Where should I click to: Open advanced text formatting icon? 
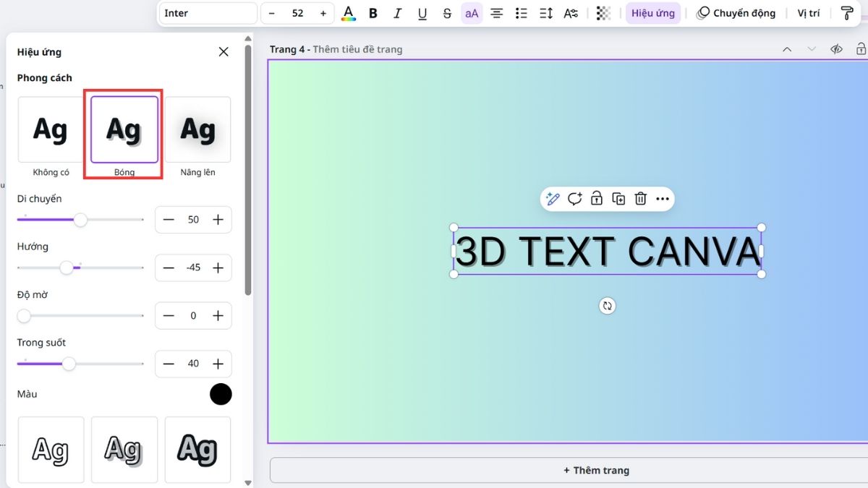click(x=571, y=13)
